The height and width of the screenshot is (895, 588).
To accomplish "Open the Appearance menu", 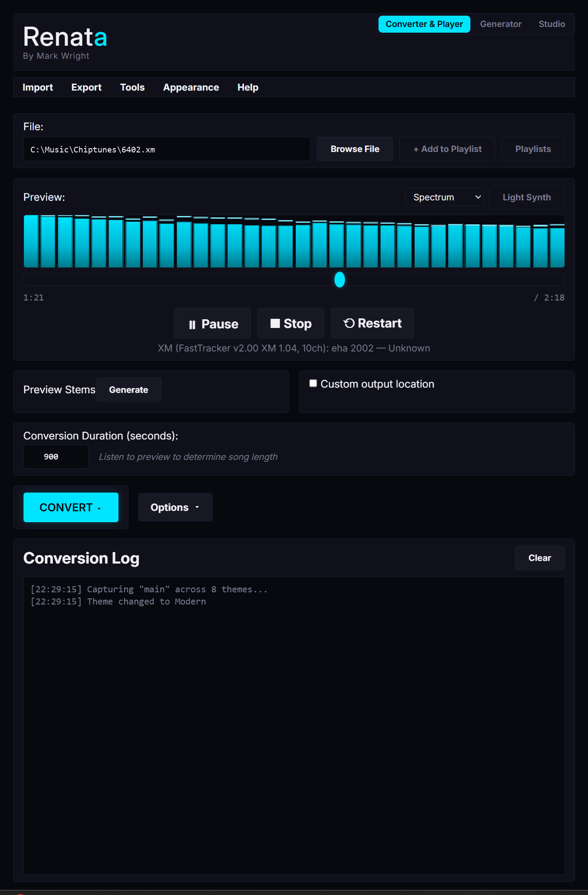I will pyautogui.click(x=191, y=88).
